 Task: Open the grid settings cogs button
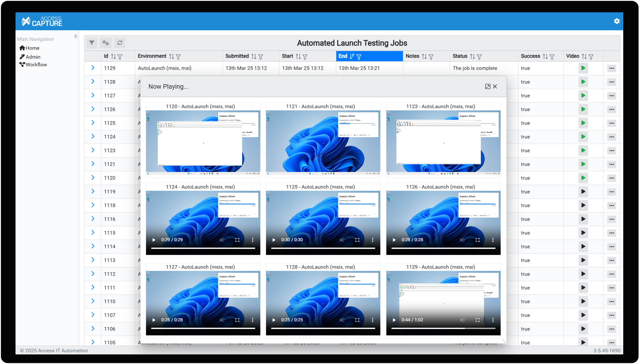pyautogui.click(x=106, y=43)
